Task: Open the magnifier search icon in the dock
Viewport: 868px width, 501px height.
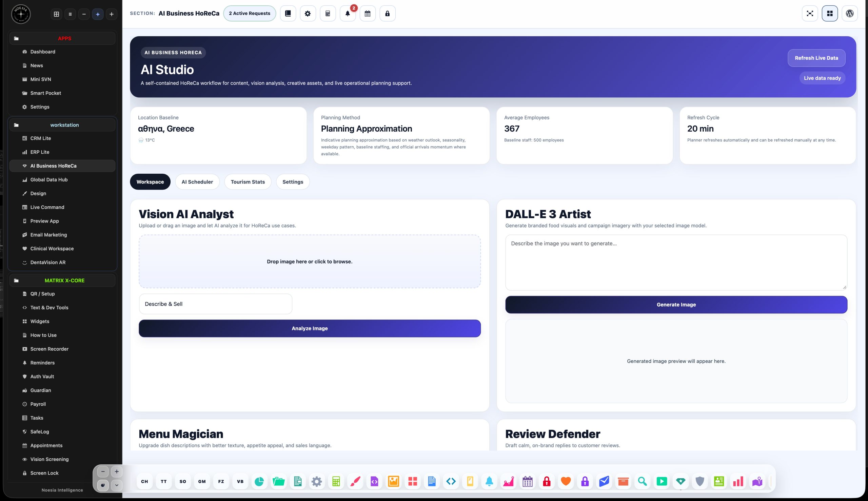Action: (x=643, y=481)
